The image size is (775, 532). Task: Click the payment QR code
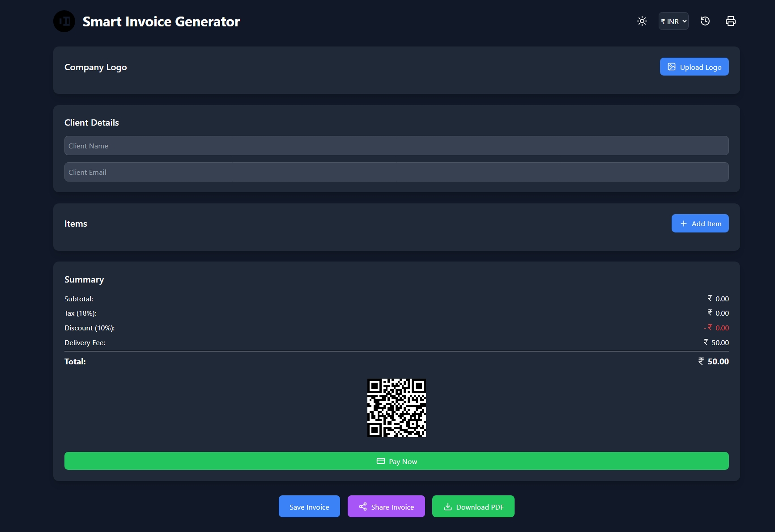coord(396,408)
